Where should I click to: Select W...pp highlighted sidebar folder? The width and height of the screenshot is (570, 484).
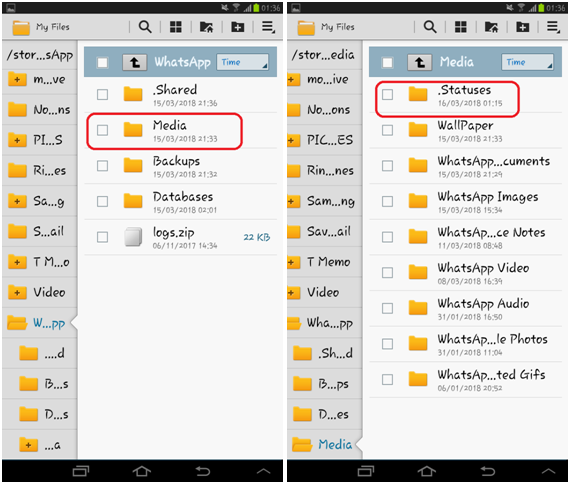39,323
